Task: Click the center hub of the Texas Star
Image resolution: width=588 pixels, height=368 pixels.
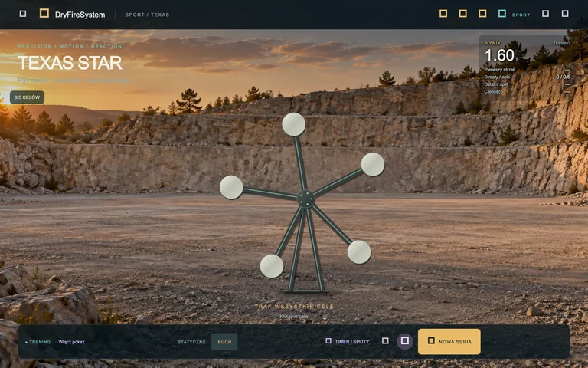Action: pyautogui.click(x=305, y=199)
